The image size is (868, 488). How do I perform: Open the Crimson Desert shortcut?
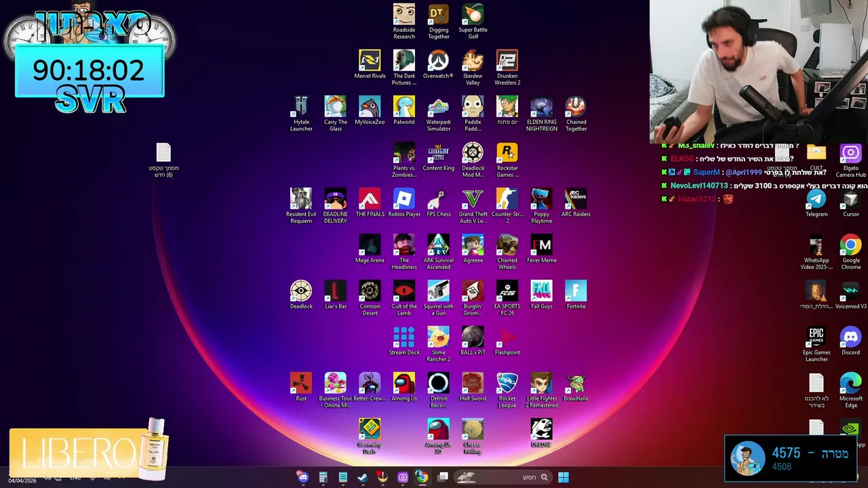(370, 298)
